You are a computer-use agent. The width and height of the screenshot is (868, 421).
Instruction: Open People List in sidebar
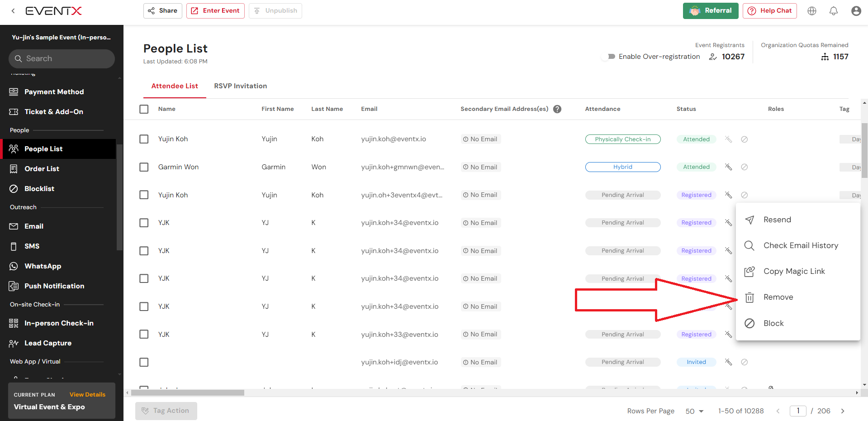click(58, 149)
